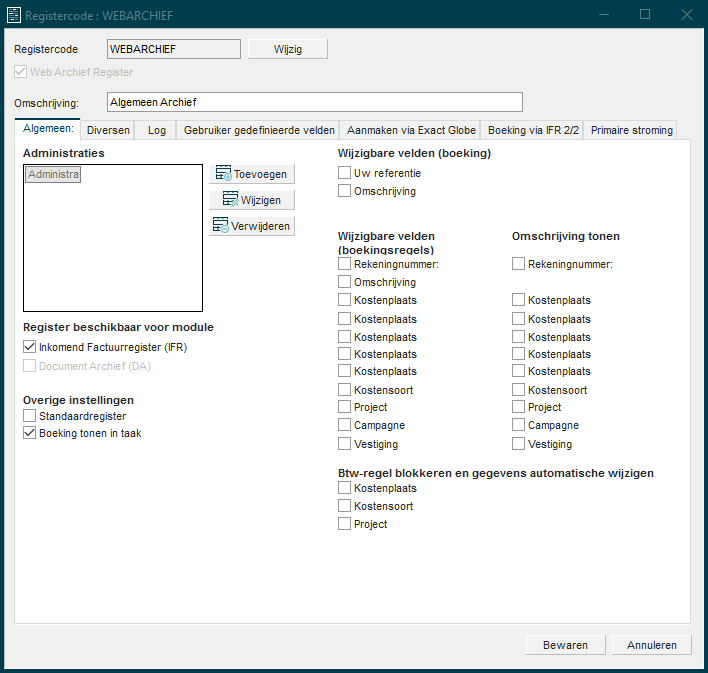708x673 pixels.
Task: Open the Aanmaken via Exact Globe tab
Action: (x=411, y=130)
